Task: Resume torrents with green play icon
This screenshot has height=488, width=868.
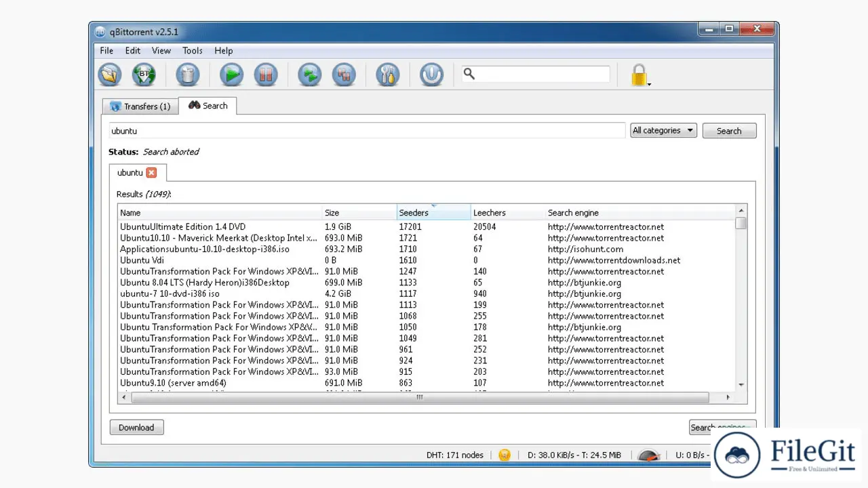Action: [231, 75]
